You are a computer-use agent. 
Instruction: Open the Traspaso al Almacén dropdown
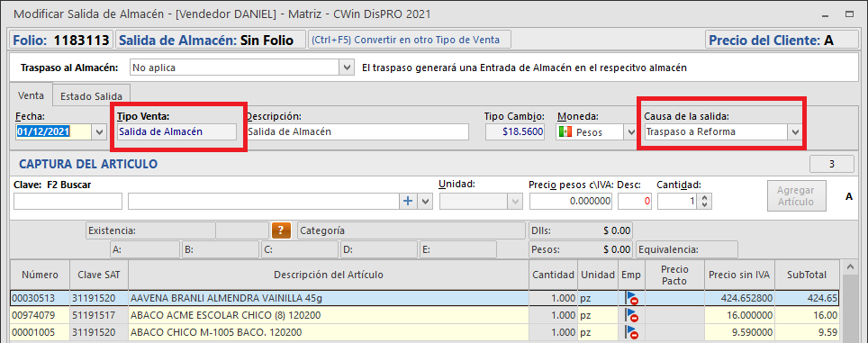(x=347, y=68)
